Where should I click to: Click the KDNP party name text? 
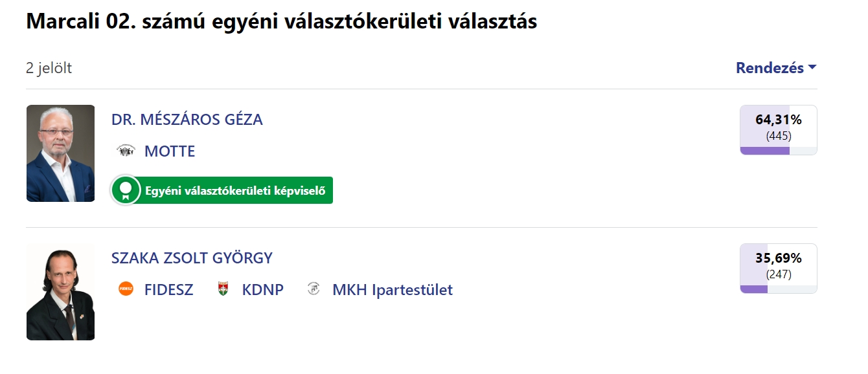click(x=264, y=289)
